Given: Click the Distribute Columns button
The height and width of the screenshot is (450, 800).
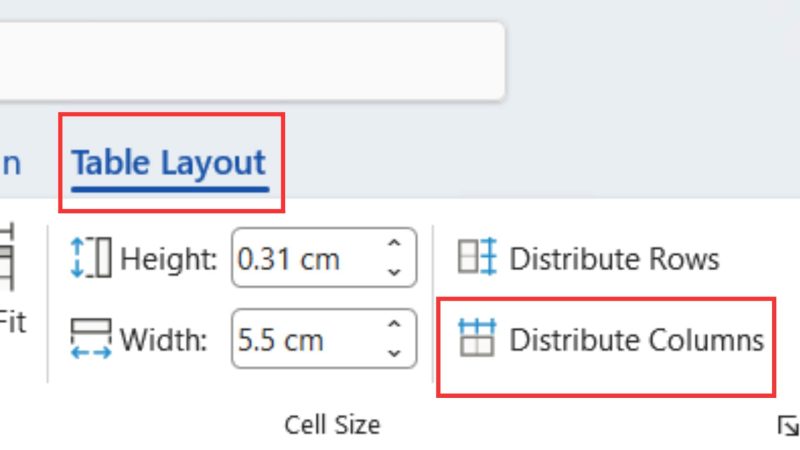Looking at the screenshot, I should [610, 339].
